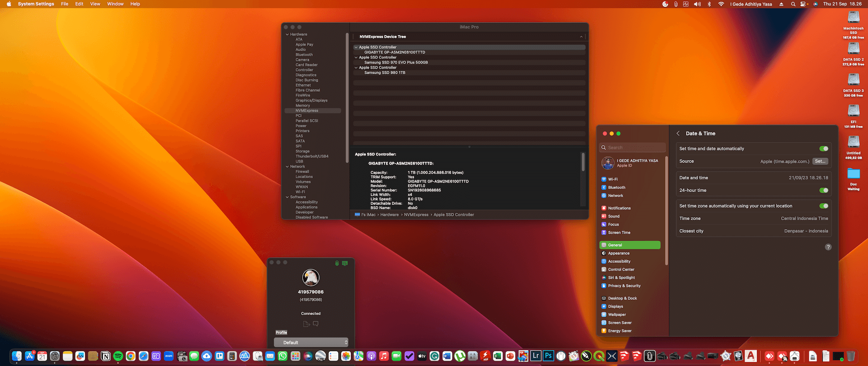Collapse the Network section in System Information

(x=287, y=167)
